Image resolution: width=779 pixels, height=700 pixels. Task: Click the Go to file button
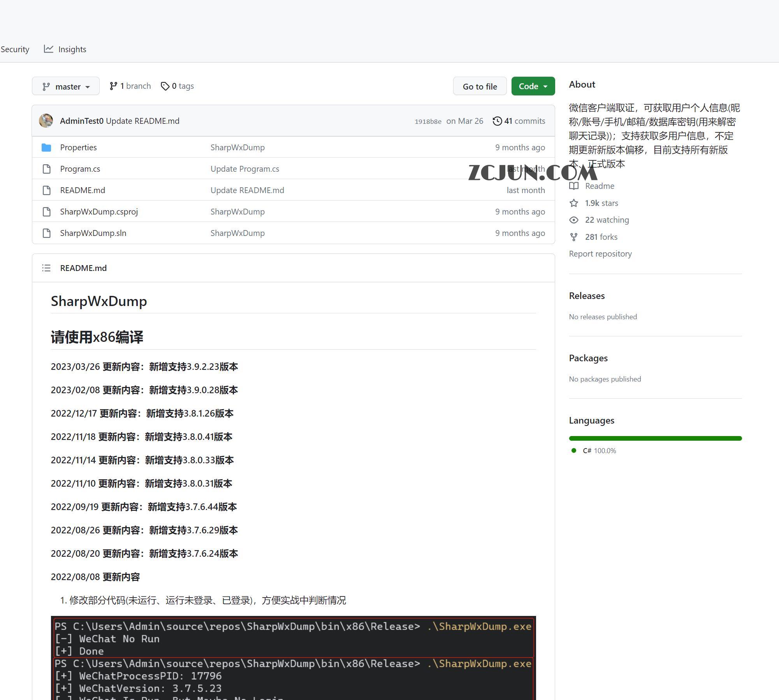pos(480,86)
